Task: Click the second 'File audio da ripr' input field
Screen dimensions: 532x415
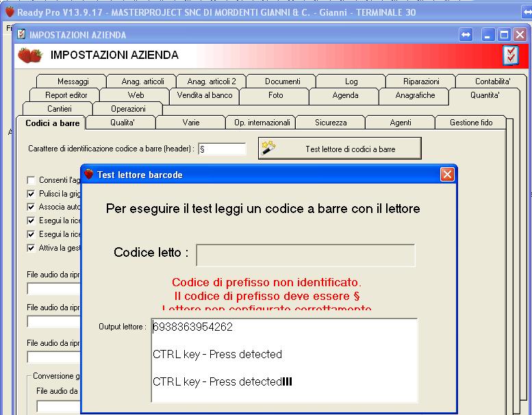Action: click(53, 321)
